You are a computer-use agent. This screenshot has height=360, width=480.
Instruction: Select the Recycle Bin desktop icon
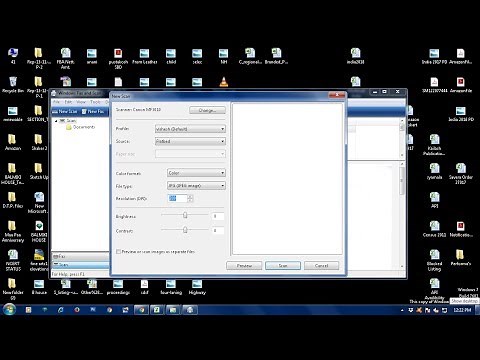tap(13, 85)
